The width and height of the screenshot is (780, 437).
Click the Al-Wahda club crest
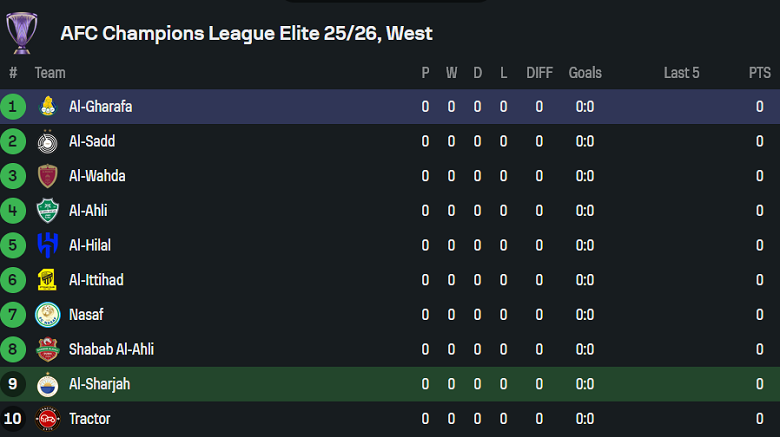[x=47, y=176]
